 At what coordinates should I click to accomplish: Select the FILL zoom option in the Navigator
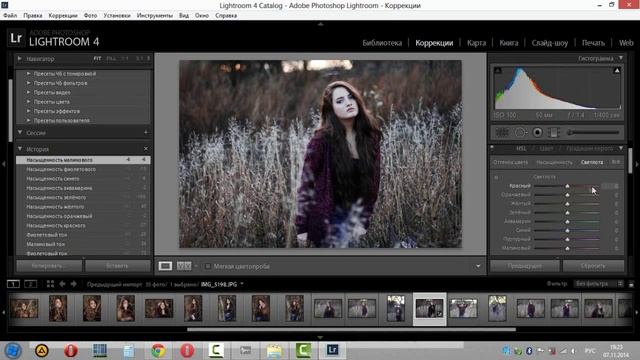(x=111, y=58)
